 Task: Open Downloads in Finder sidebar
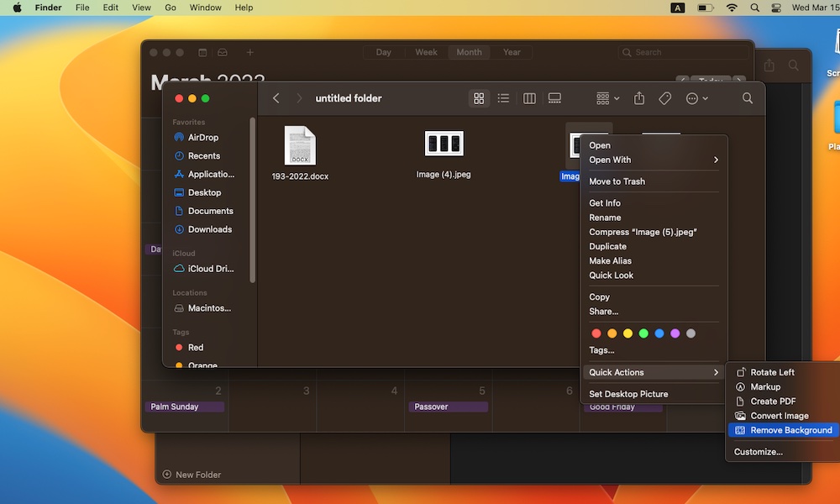[x=202, y=229]
